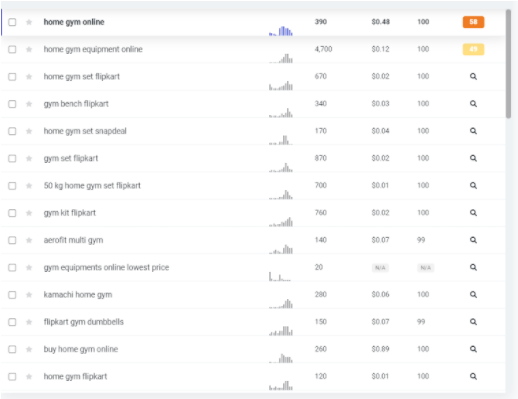Click search icon in aerofit multi gym row
The width and height of the screenshot is (518, 399).
coord(473,240)
